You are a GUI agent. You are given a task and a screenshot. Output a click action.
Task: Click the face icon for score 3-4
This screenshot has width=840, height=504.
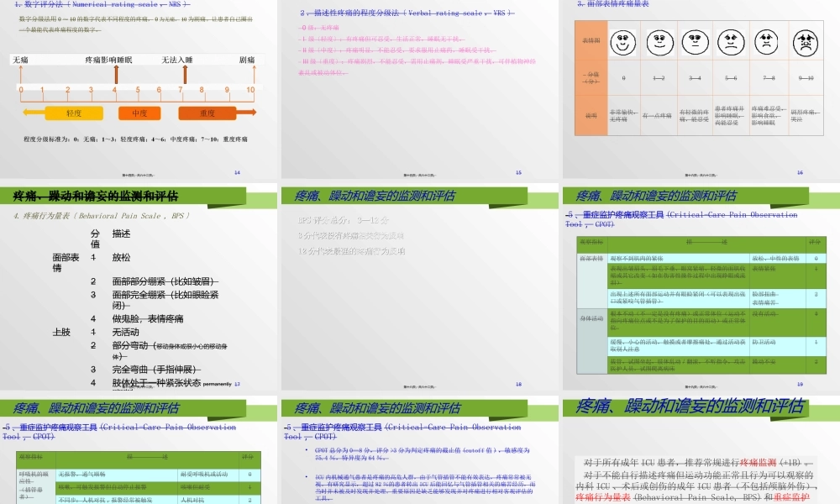[x=696, y=42]
